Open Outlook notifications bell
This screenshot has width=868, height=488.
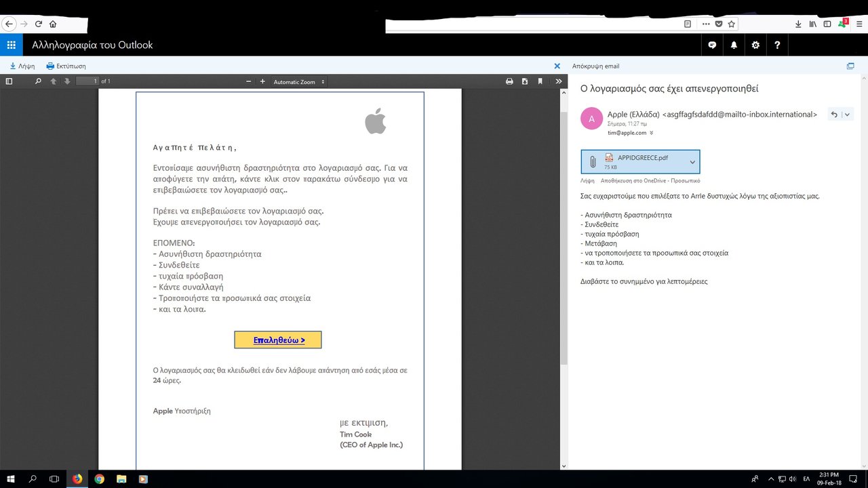(x=734, y=45)
